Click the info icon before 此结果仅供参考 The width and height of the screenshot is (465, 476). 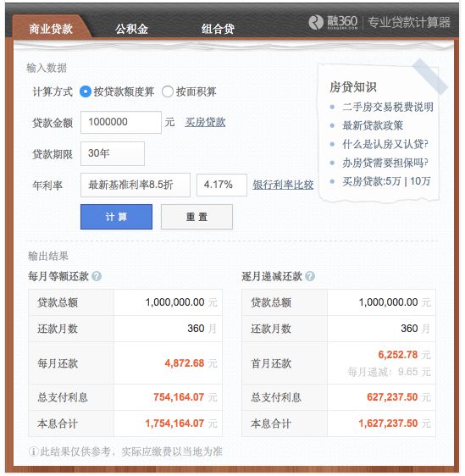(33, 451)
